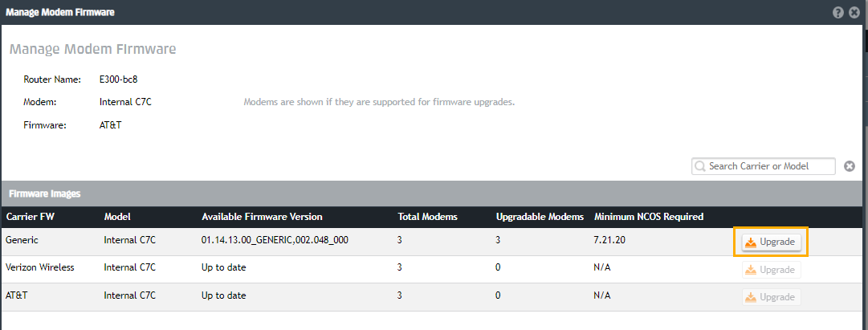This screenshot has width=868, height=330.
Task: Upgrade the Generic firmware
Action: coord(771,242)
